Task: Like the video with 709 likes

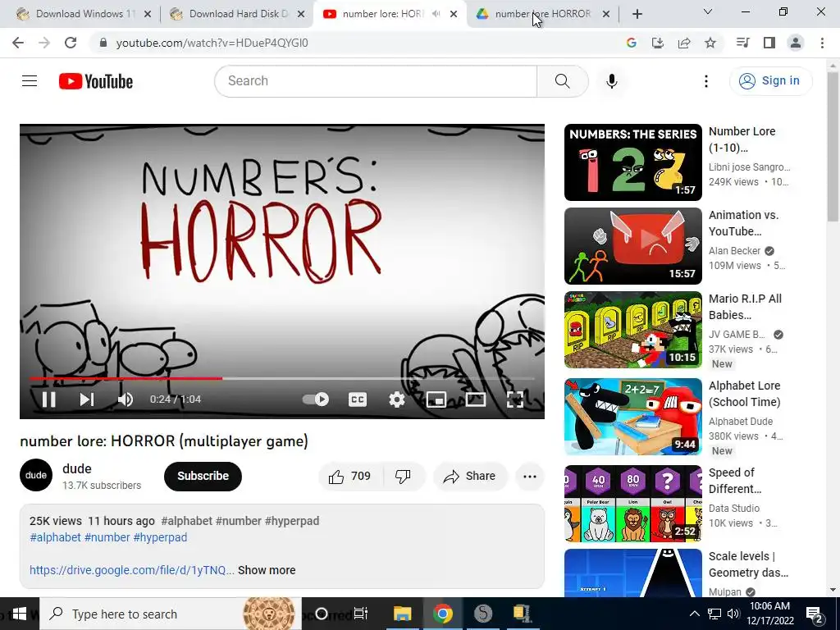Action: (x=350, y=477)
